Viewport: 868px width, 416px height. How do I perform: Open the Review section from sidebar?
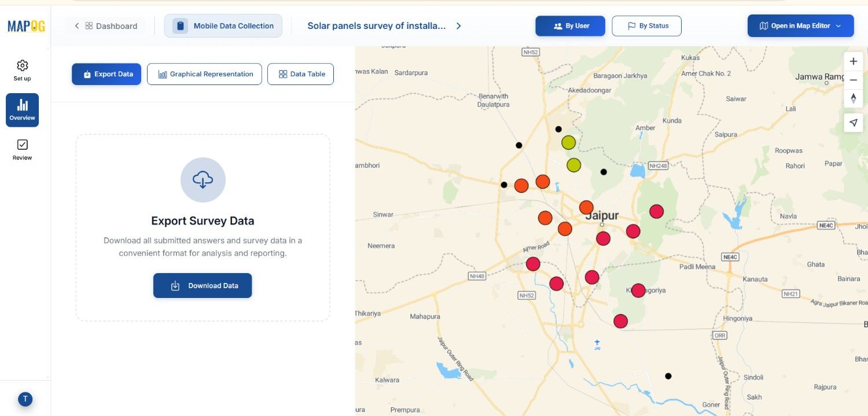tap(22, 149)
